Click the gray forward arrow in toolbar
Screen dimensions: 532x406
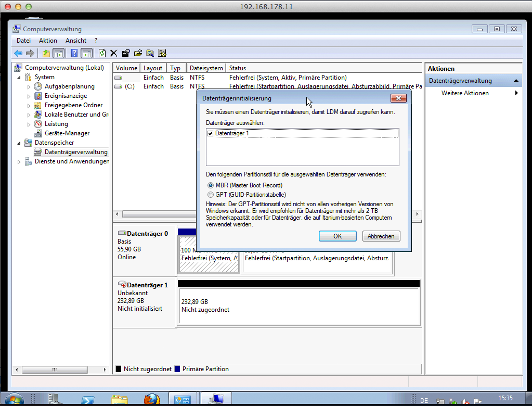pos(30,53)
